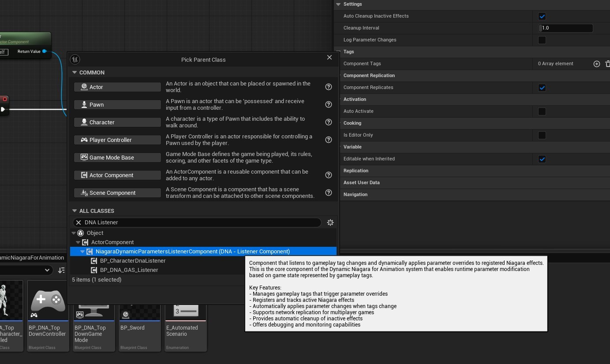This screenshot has height=364, width=610.
Task: Select BP_DNA_GAS_Listener in class tree
Action: click(129, 270)
